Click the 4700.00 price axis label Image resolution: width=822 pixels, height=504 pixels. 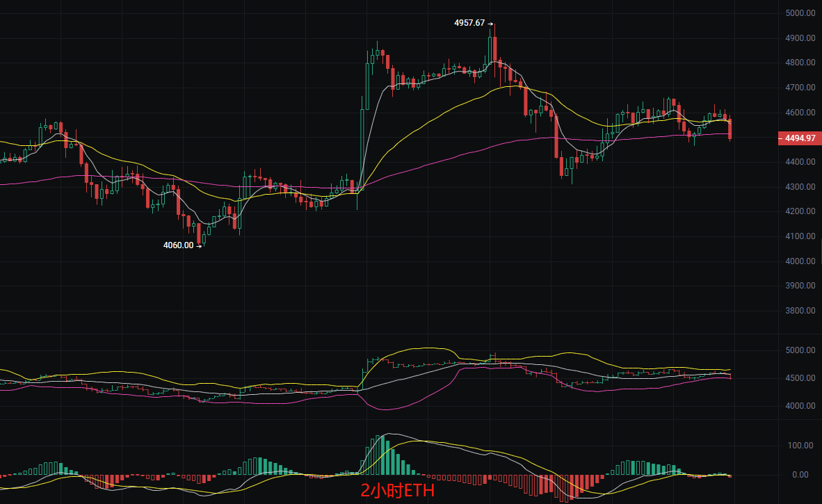pyautogui.click(x=800, y=88)
